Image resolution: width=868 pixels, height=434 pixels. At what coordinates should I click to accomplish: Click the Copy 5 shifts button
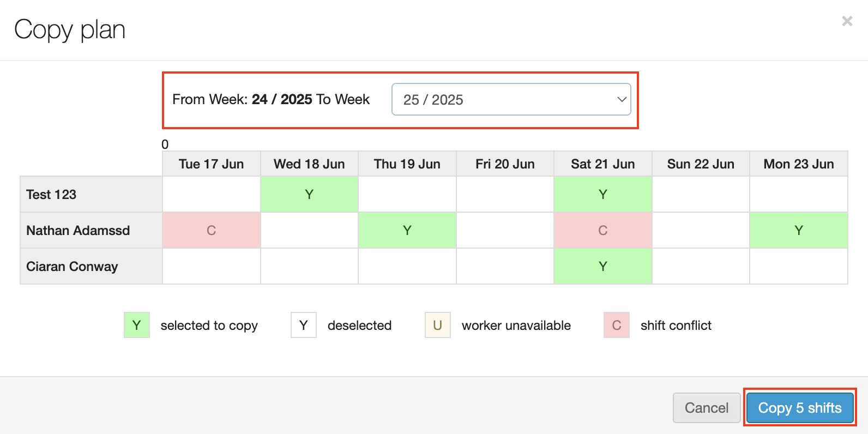click(799, 408)
